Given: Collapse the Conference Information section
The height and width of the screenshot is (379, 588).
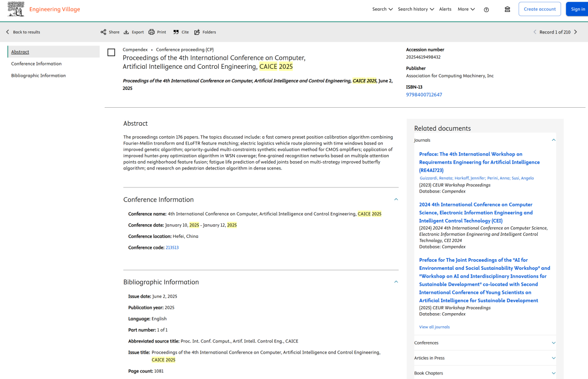Looking at the screenshot, I should point(396,199).
